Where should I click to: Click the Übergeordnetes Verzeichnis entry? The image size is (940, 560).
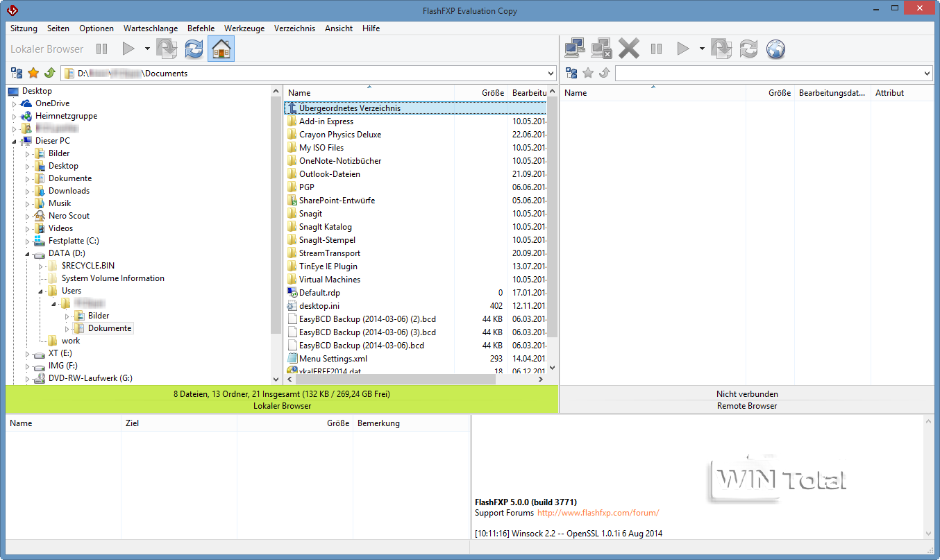(415, 108)
